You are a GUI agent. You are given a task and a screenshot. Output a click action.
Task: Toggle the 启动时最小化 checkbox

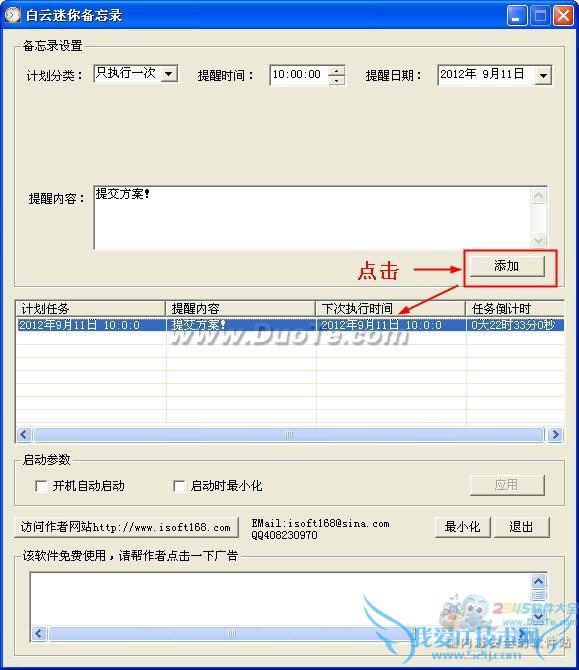pyautogui.click(x=179, y=486)
